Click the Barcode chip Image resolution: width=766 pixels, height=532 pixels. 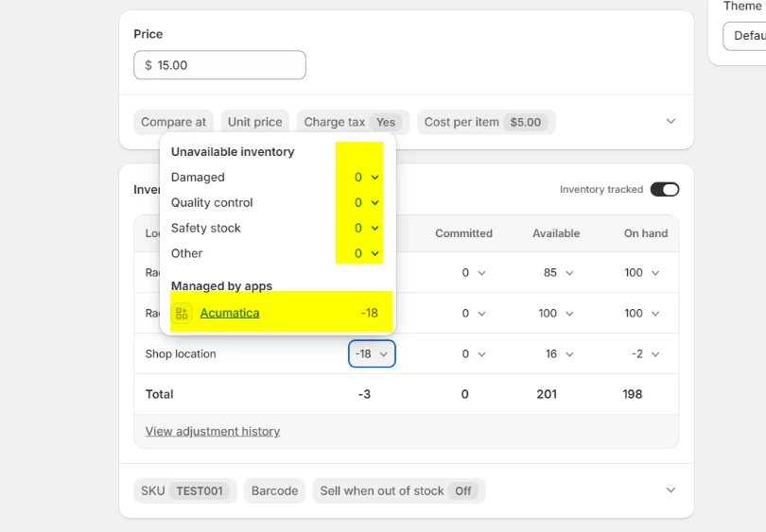(x=274, y=490)
